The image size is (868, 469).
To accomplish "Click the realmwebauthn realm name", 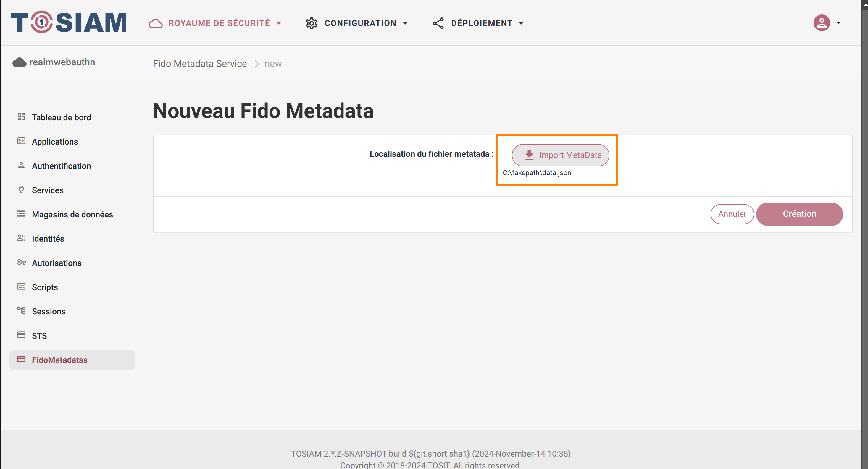I will pyautogui.click(x=62, y=62).
